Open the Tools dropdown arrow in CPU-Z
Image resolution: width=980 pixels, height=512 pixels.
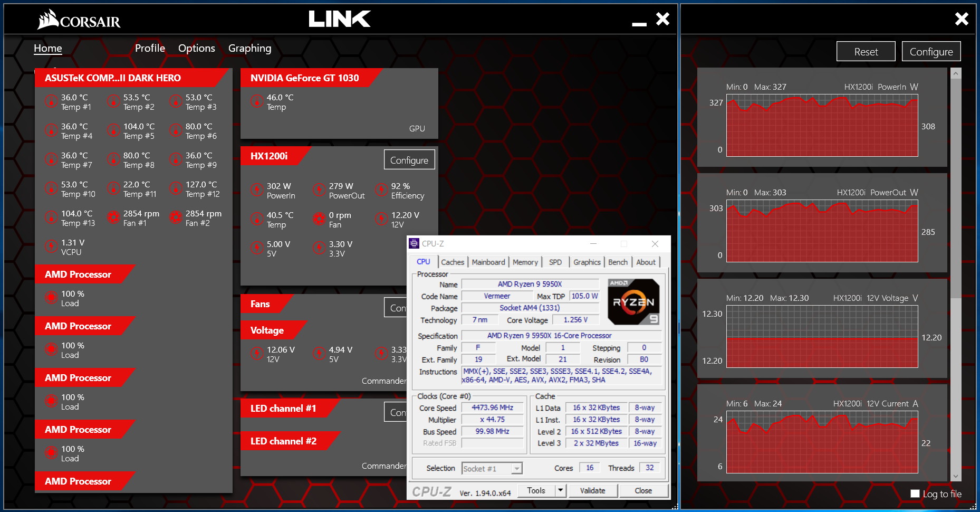[x=561, y=491]
